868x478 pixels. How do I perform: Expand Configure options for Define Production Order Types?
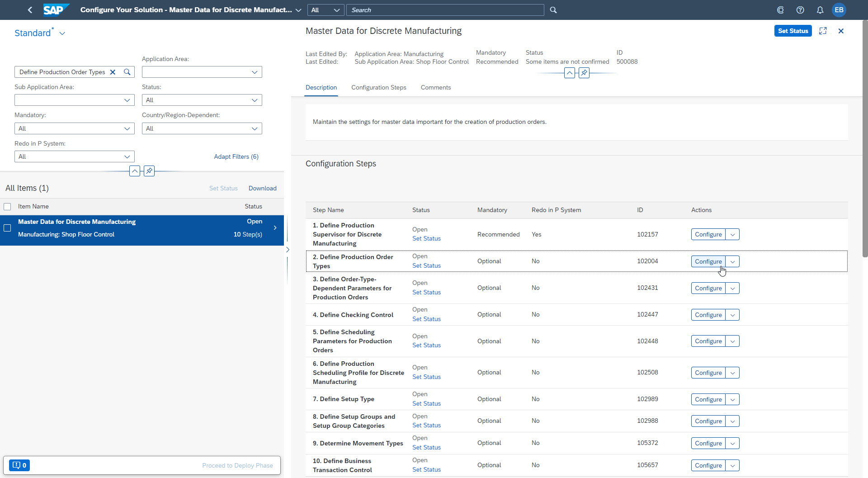point(732,261)
